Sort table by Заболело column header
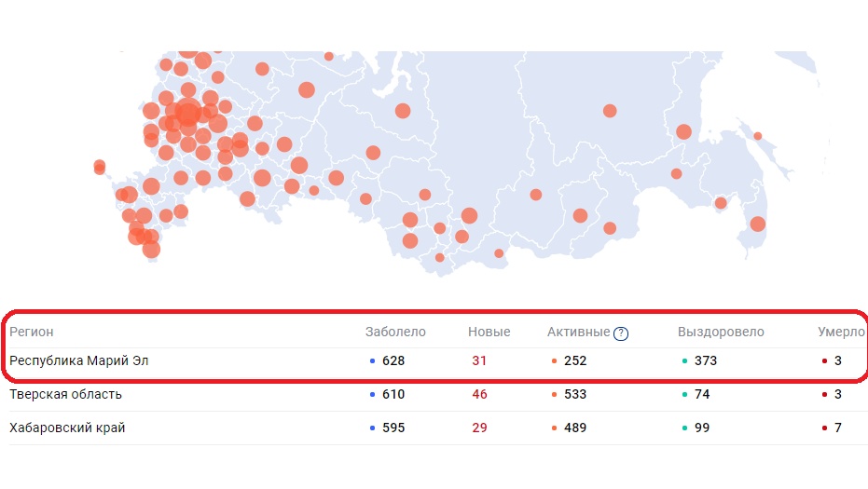868x489 pixels. click(x=395, y=333)
